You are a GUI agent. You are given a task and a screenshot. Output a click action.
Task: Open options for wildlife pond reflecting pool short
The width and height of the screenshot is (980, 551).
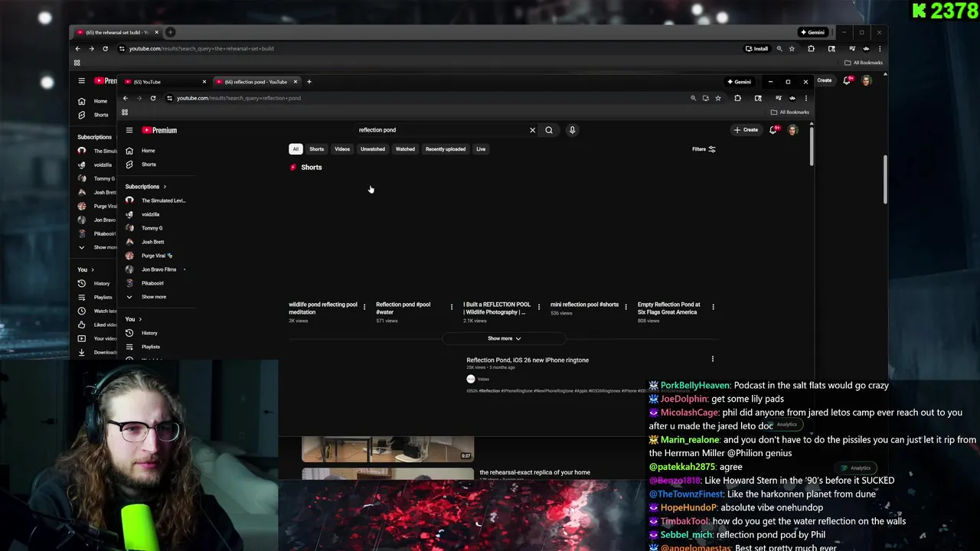click(364, 307)
